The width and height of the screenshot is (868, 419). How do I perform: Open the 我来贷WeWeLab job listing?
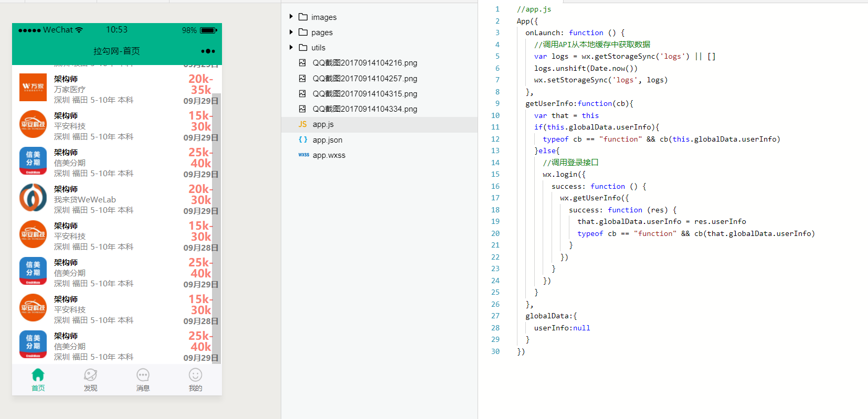116,199
